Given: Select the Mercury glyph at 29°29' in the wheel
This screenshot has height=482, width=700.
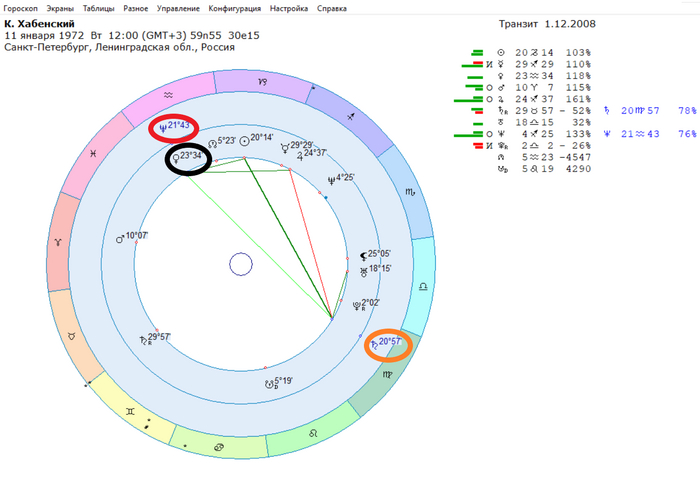Looking at the screenshot, I should 285,149.
